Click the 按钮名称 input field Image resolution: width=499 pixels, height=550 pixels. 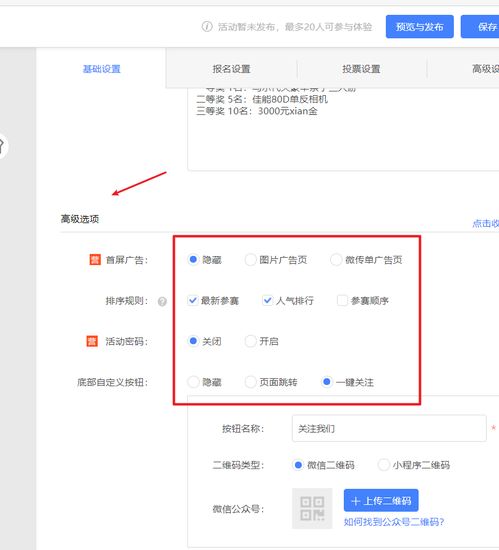point(389,428)
